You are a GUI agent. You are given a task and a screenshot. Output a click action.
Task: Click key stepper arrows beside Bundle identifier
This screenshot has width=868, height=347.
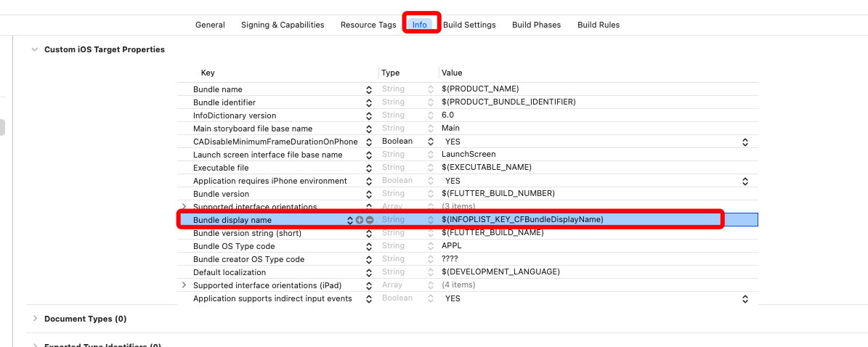point(369,102)
